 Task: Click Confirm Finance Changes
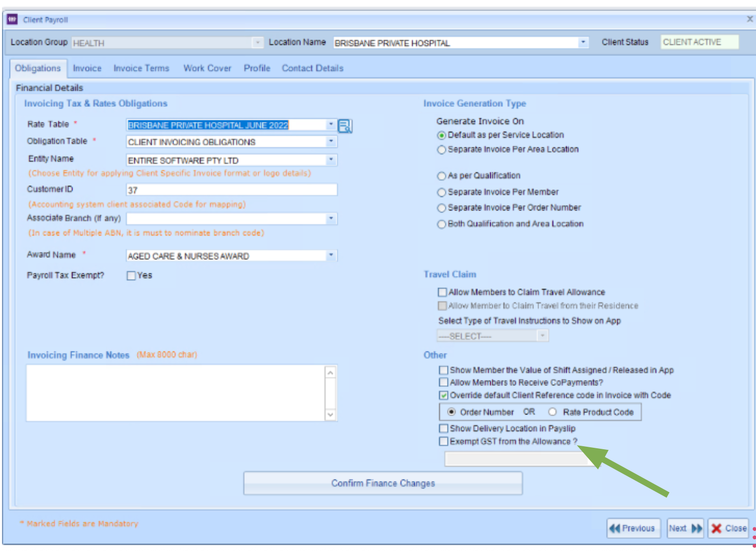[383, 483]
